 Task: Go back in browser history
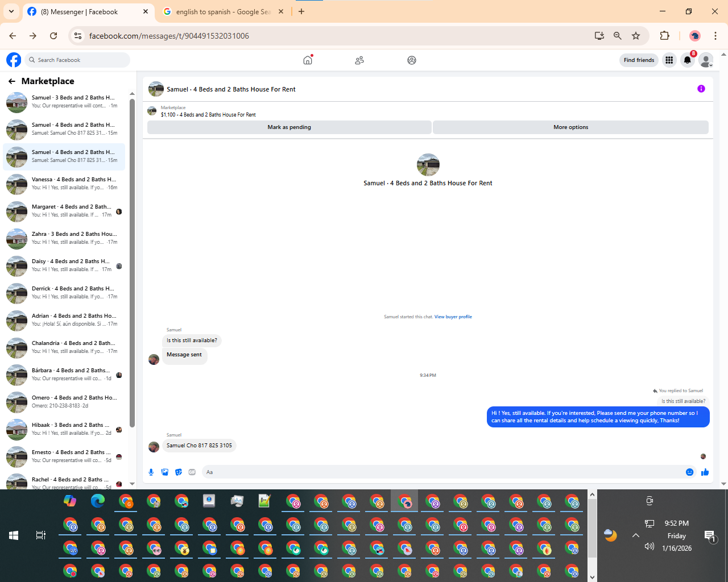13,36
